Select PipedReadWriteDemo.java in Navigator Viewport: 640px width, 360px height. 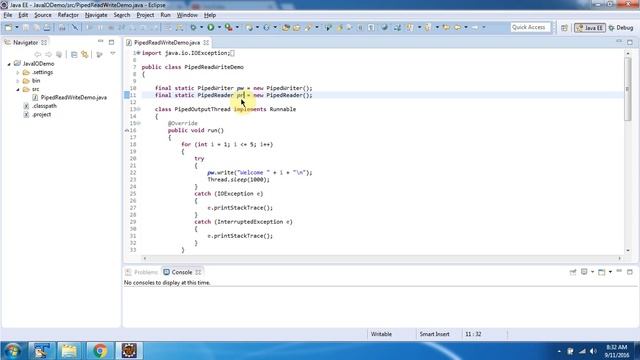coord(73,98)
